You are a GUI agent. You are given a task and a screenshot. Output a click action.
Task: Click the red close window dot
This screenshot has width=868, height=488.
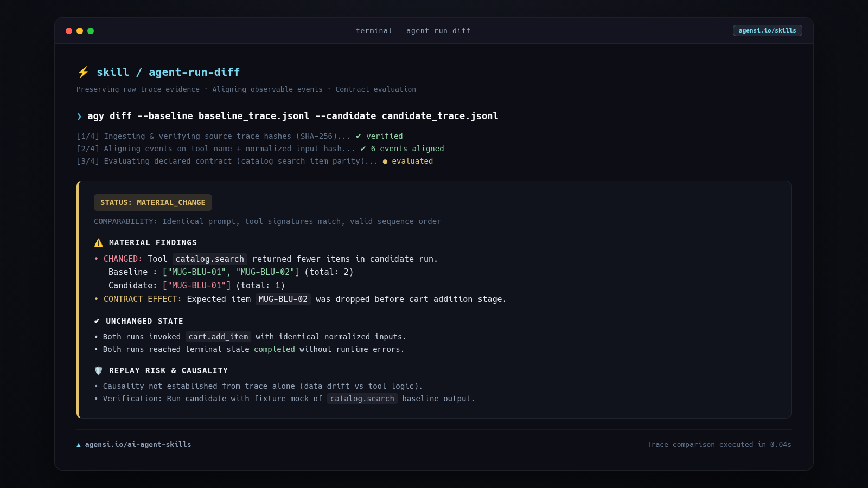coord(69,31)
